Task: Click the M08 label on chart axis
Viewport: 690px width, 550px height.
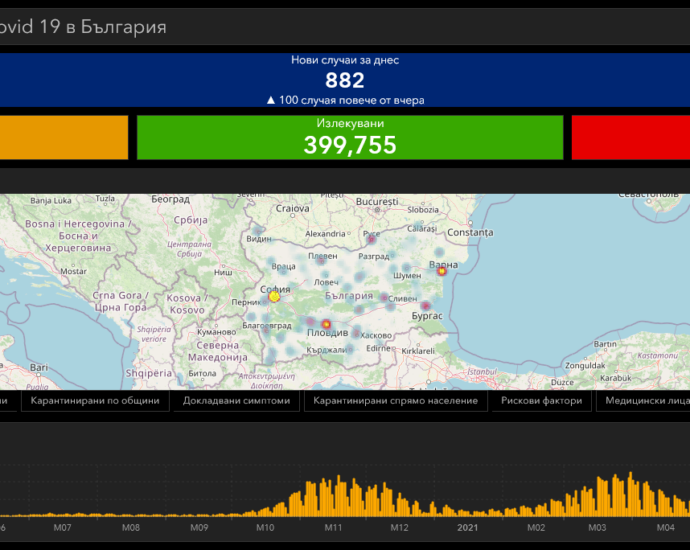Action: pos(131,527)
